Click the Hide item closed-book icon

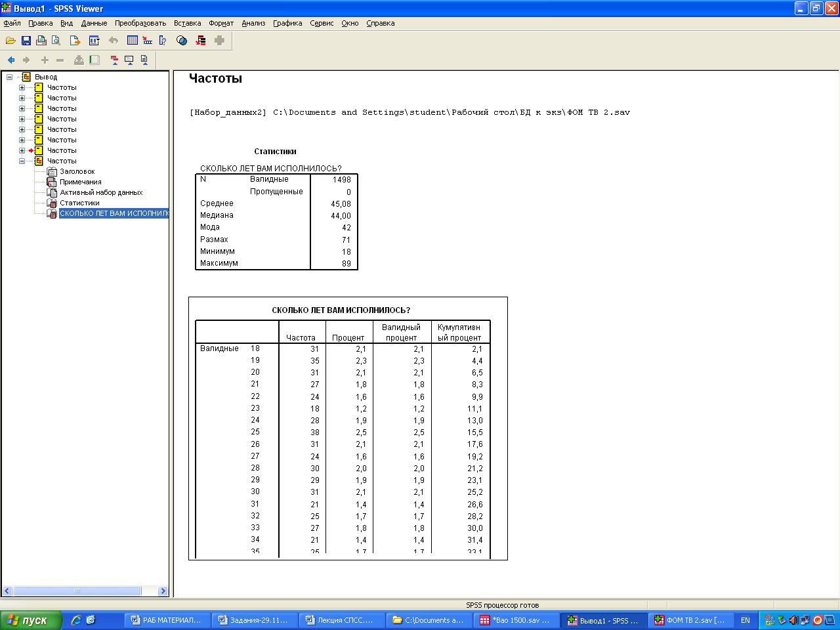[94, 60]
